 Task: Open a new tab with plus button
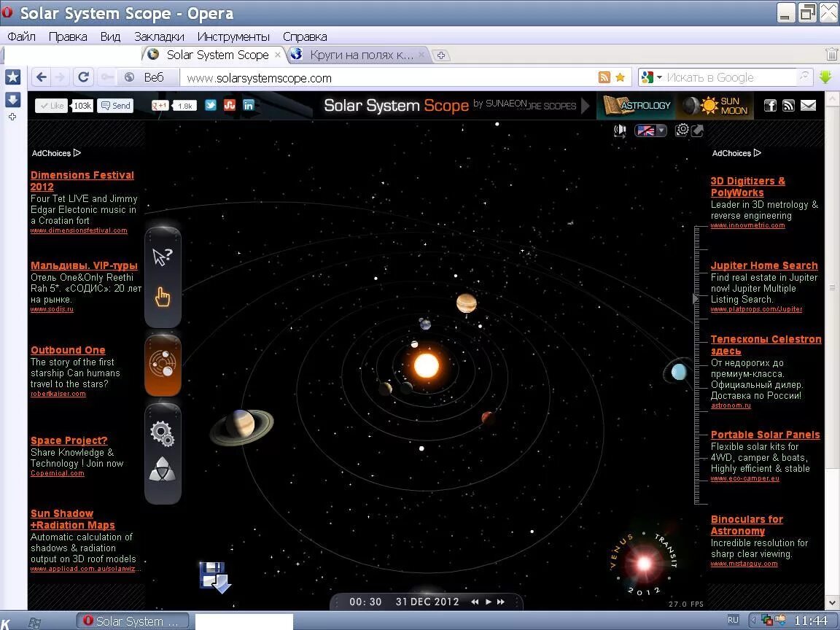[x=441, y=55]
